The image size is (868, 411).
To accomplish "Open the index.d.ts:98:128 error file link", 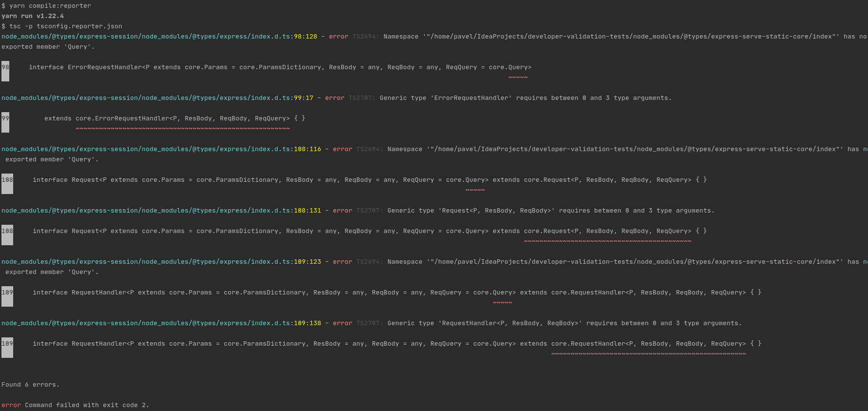I will point(159,37).
